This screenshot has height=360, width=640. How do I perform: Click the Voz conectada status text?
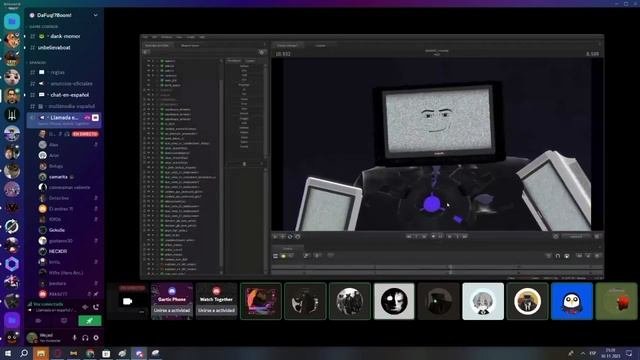[48, 304]
